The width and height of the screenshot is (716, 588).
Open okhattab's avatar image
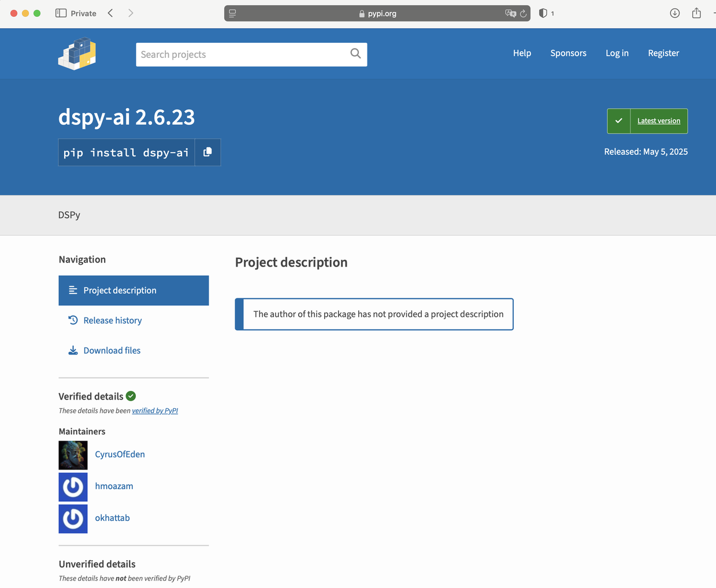coord(73,519)
